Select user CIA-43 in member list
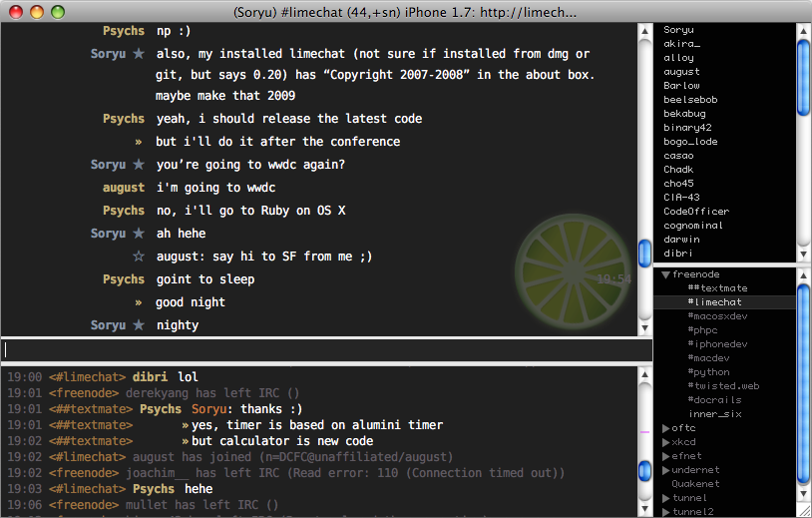The width and height of the screenshot is (812, 518). 681,198
